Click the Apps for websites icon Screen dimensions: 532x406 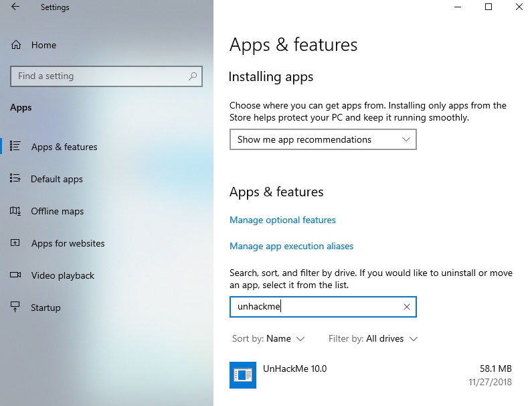[15, 243]
